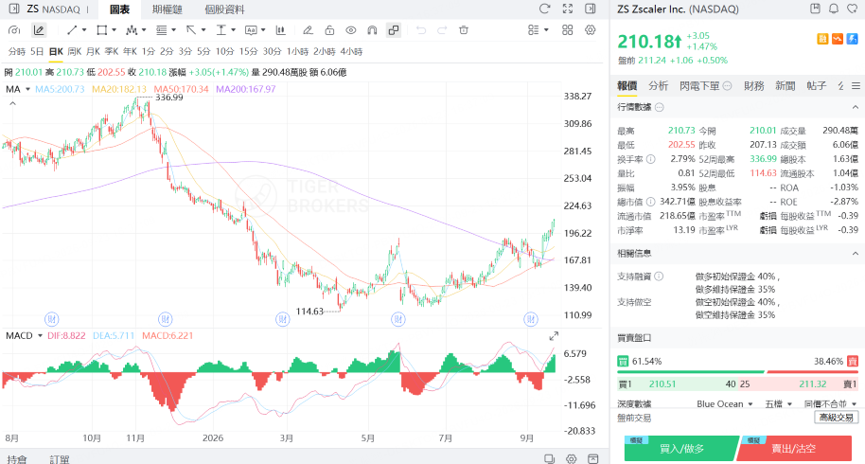Open the Fibonacci tool dropdown arrow
The height and width of the screenshot is (464, 865).
[x=173, y=30]
